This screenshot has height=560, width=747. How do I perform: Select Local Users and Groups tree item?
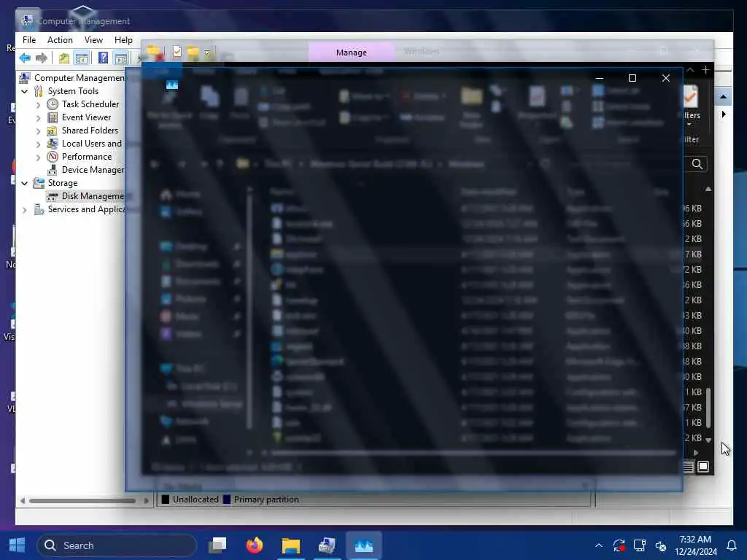click(x=91, y=144)
